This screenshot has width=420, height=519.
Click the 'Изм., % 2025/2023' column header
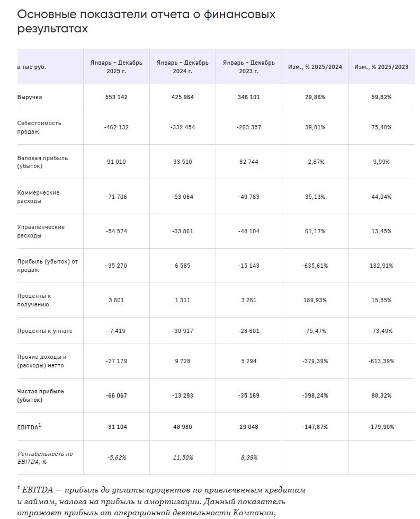point(381,67)
